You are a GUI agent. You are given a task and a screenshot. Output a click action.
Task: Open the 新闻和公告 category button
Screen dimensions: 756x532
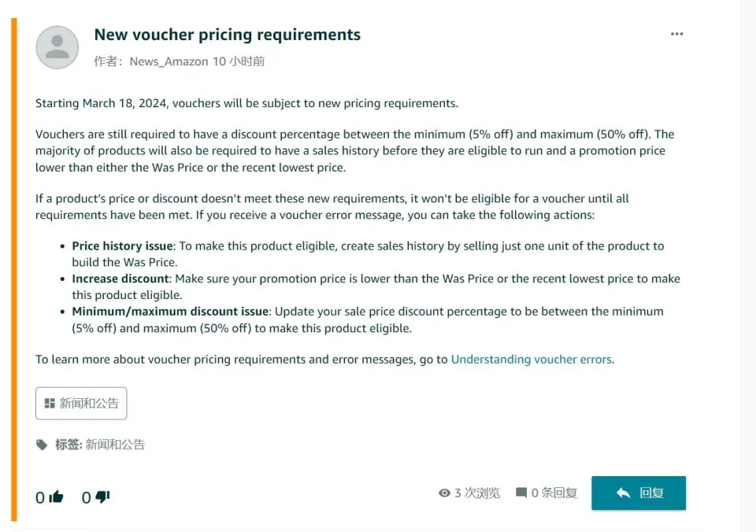(x=81, y=404)
